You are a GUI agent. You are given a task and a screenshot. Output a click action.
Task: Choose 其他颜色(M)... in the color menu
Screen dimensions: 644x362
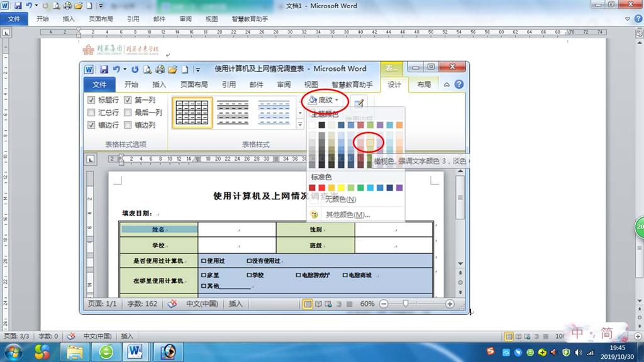[x=347, y=214]
